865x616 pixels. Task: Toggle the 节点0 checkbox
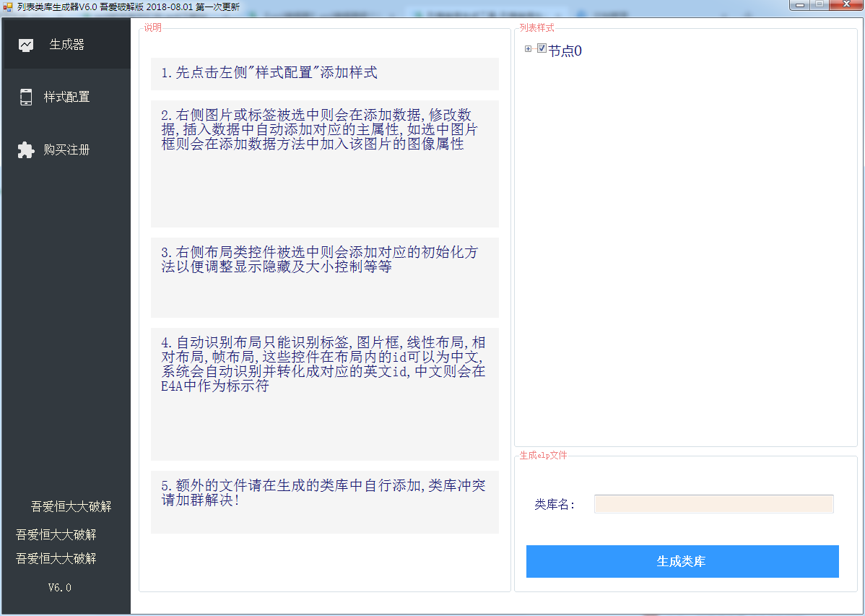[542, 48]
